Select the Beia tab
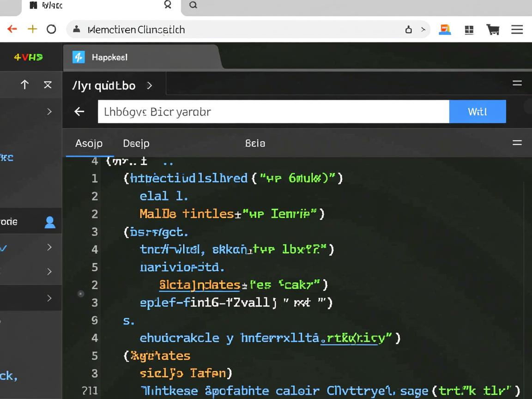Image resolution: width=532 pixels, height=399 pixels. point(255,144)
